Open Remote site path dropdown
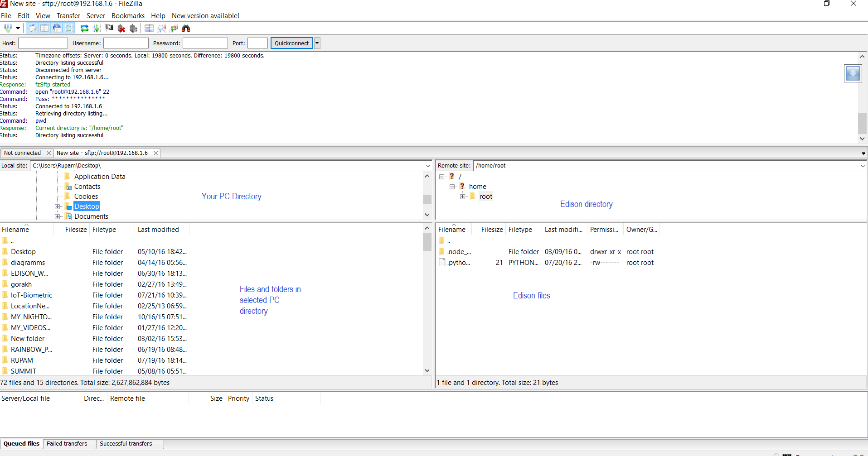 [x=862, y=166]
